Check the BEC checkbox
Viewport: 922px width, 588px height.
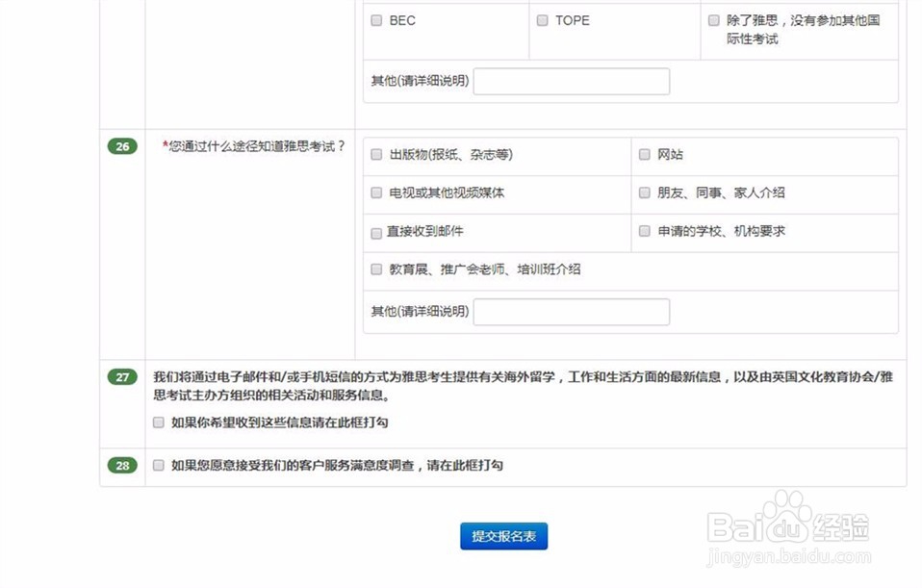click(x=376, y=20)
